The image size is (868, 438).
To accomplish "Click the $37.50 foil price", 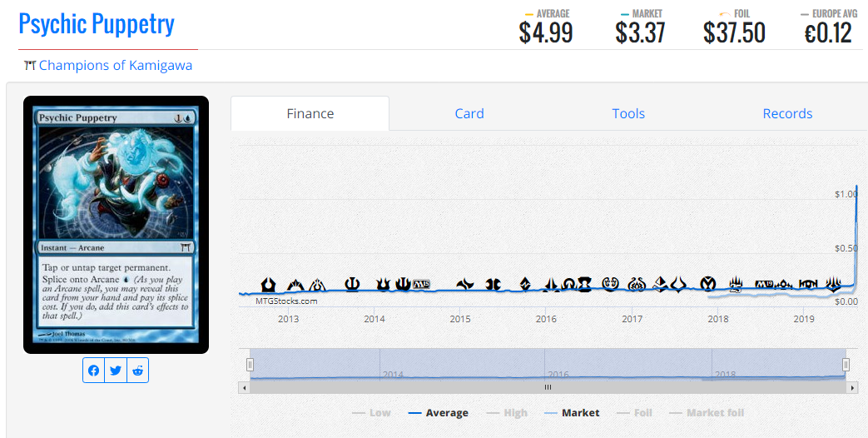I will point(734,32).
